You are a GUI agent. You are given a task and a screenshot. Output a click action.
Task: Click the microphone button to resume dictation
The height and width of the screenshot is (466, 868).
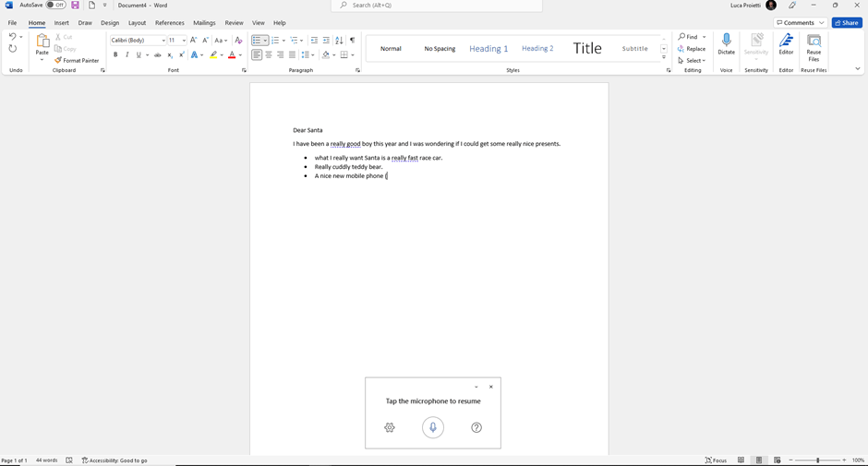433,427
